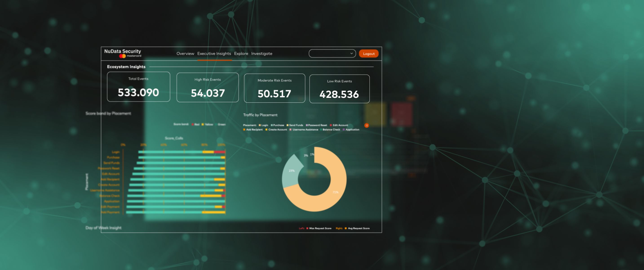This screenshot has height=270, width=644.
Task: Open the account selector dropdown
Action: point(330,53)
